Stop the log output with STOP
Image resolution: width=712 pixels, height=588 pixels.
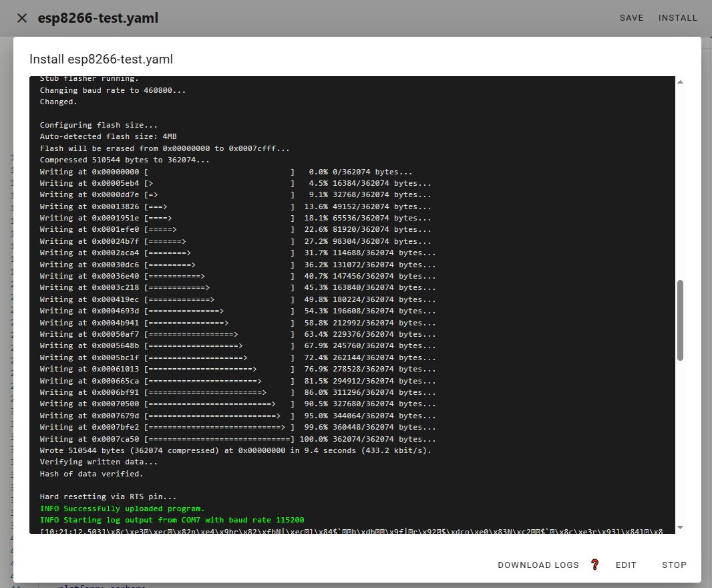click(x=674, y=565)
